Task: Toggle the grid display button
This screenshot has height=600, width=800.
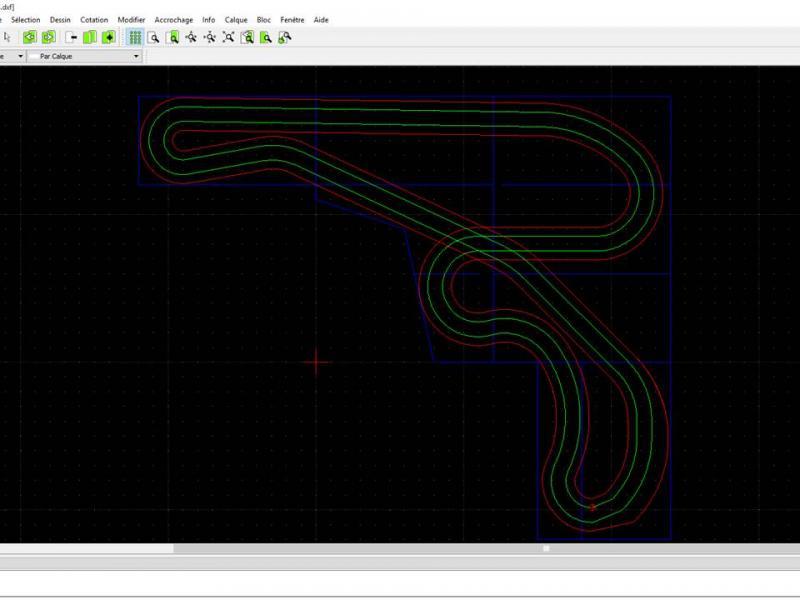Action: coord(134,37)
